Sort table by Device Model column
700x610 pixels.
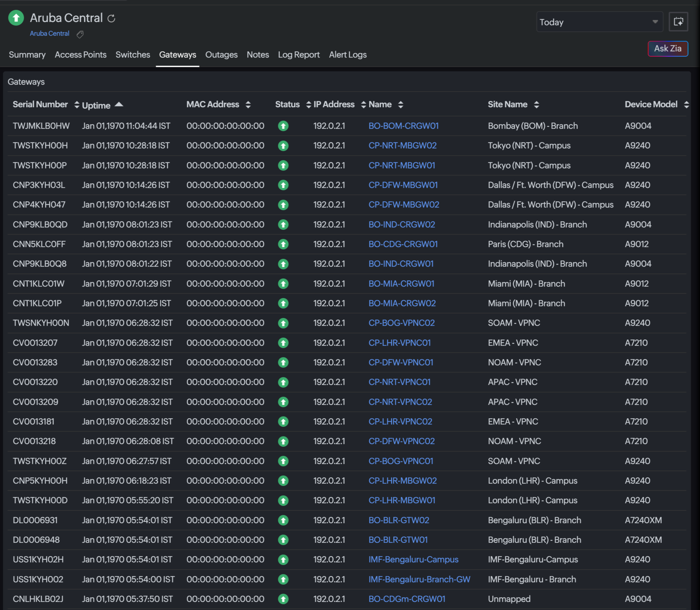click(x=686, y=105)
